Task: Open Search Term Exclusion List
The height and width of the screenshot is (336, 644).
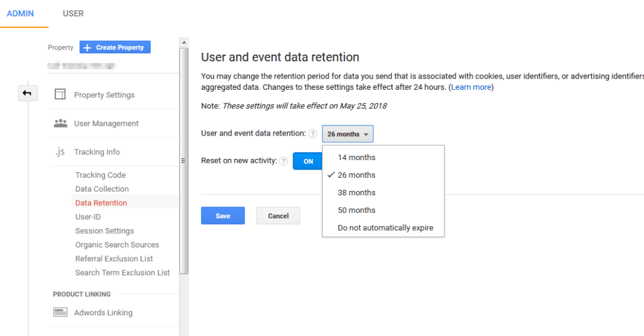Action: point(123,273)
